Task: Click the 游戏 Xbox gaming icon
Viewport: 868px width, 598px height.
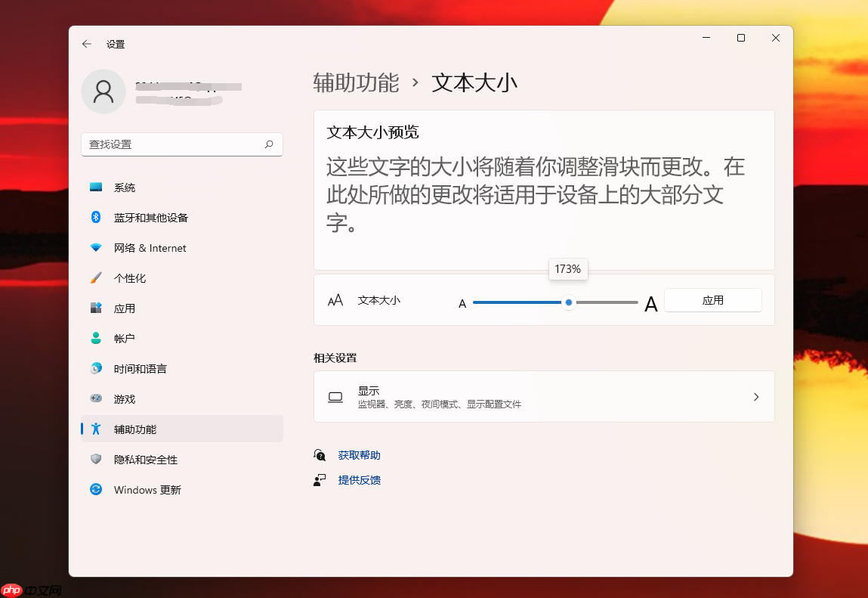Action: tap(96, 398)
